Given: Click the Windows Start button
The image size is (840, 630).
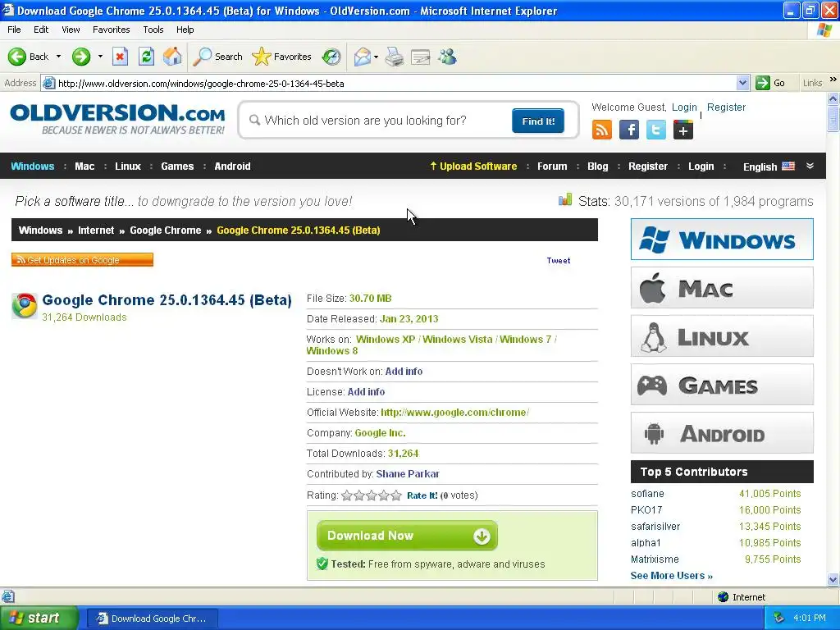Looking at the screenshot, I should click(x=39, y=618).
